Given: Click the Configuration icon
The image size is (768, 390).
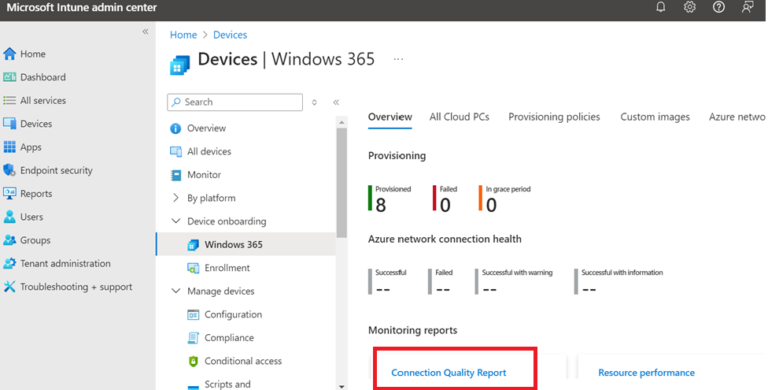Looking at the screenshot, I should [x=193, y=315].
